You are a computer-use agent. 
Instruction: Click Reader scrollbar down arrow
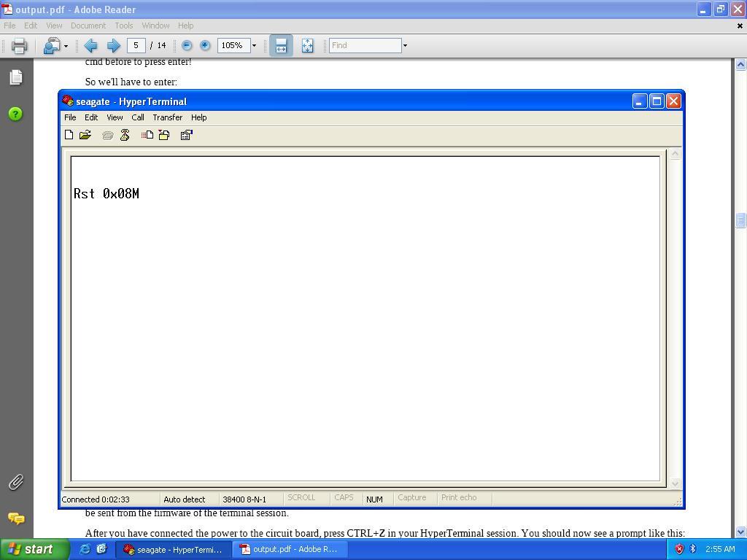(740, 532)
